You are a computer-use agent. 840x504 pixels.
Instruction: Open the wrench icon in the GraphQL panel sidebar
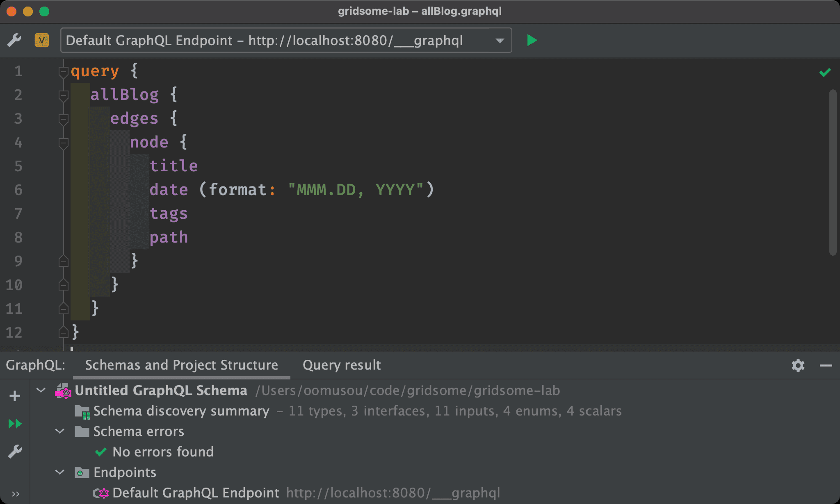pos(15,452)
